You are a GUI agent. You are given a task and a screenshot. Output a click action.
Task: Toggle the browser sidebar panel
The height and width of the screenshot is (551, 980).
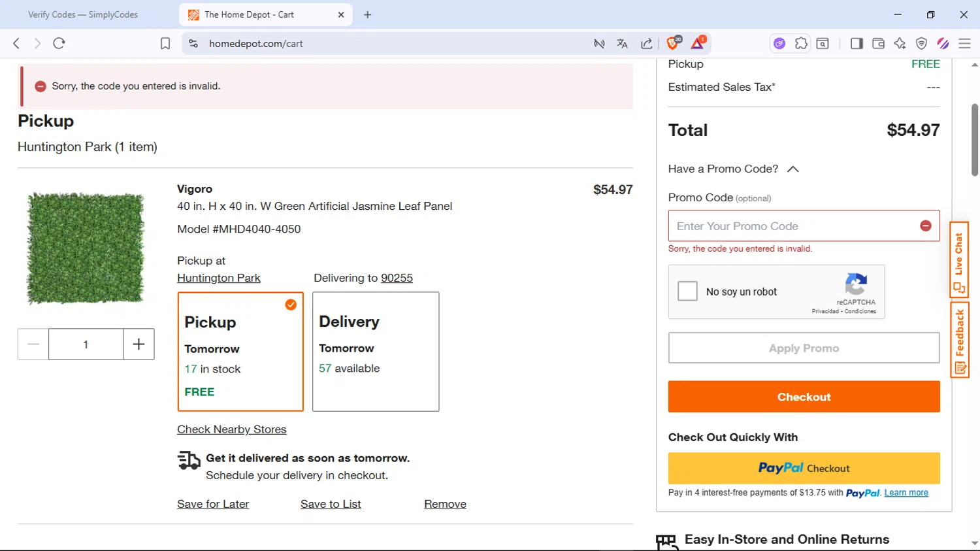[x=857, y=44]
